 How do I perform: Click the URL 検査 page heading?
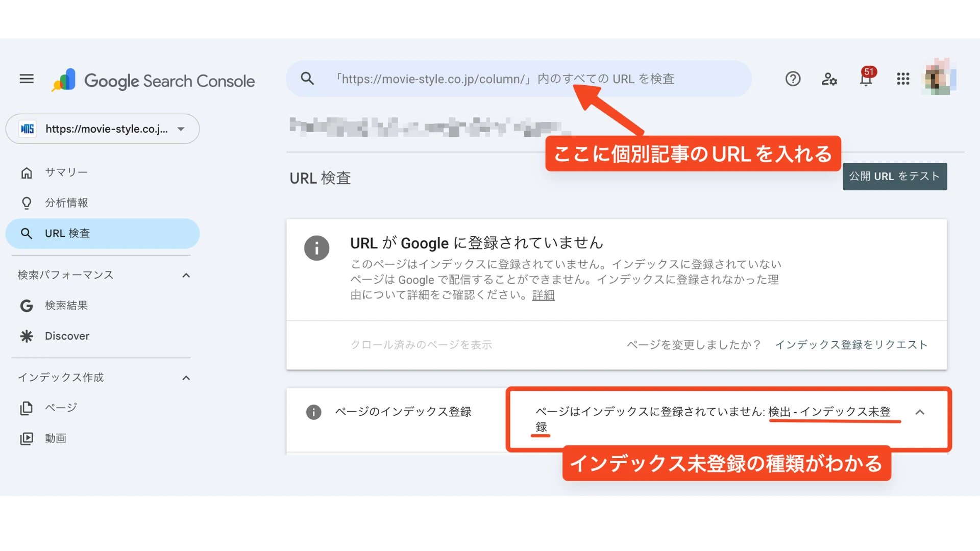point(320,178)
